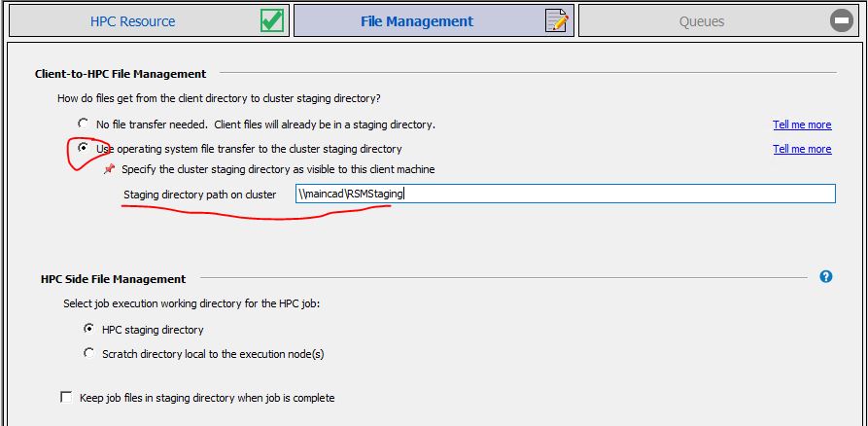
Task: Click the grey minus icon on Queues
Action: point(842,21)
